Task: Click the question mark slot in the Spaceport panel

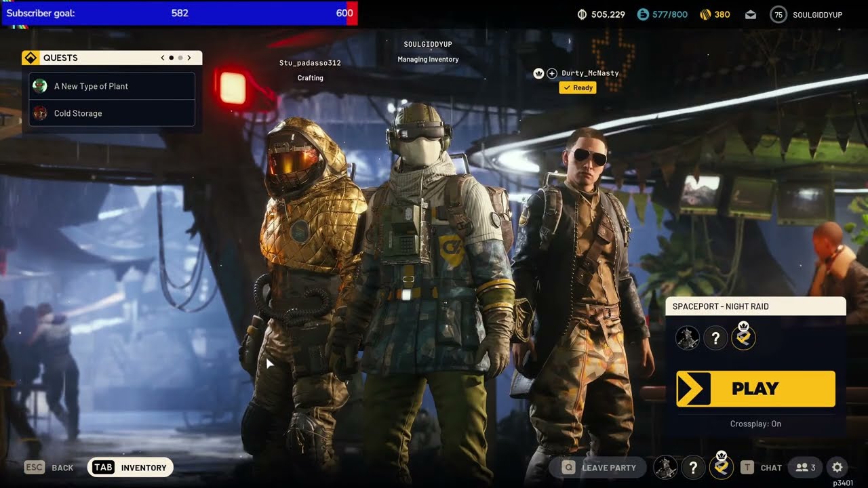Action: [x=715, y=338]
